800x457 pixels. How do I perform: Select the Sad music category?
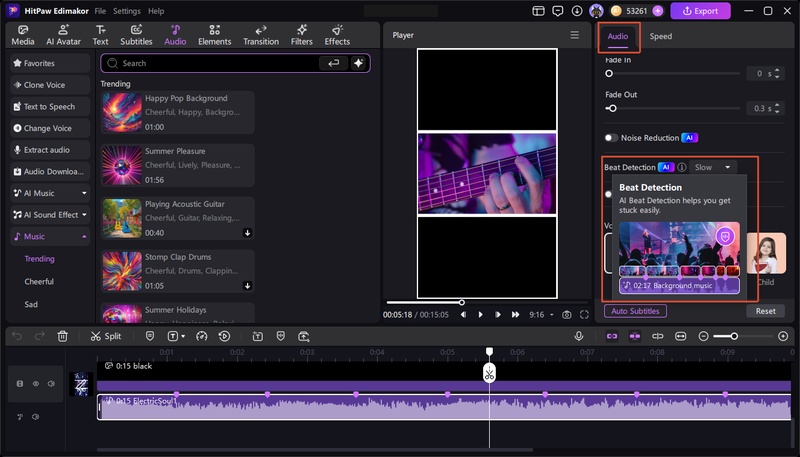(31, 304)
